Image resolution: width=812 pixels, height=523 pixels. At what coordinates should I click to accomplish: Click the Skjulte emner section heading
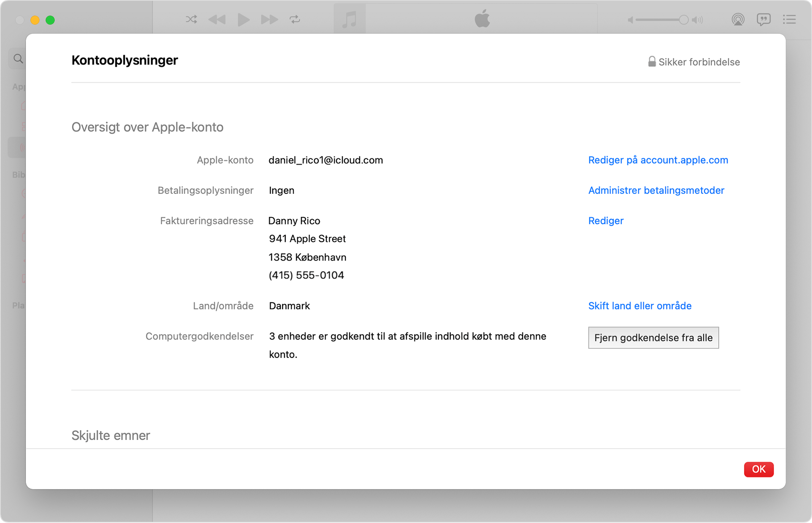click(111, 435)
